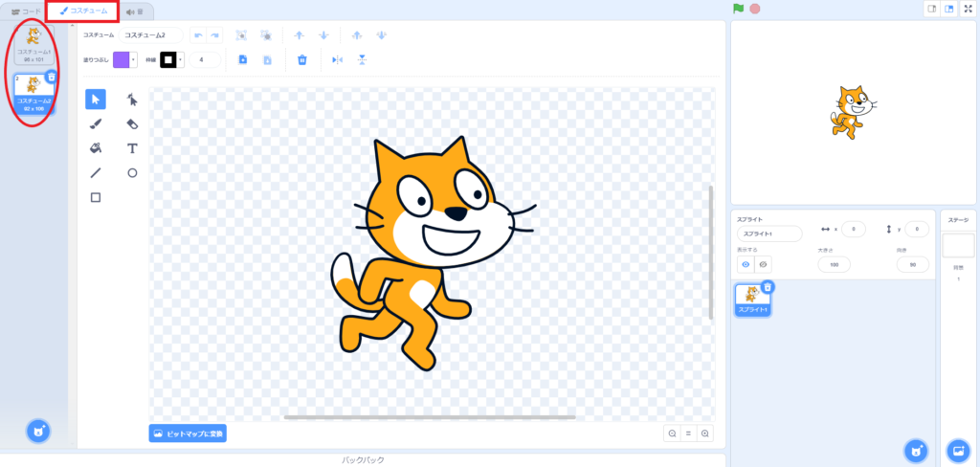980x467 pixels.
Task: Select the Fill bucket tool
Action: tap(96, 148)
